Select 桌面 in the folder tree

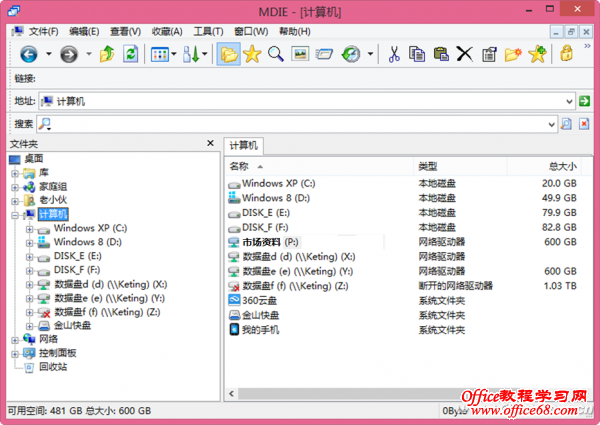[34, 158]
